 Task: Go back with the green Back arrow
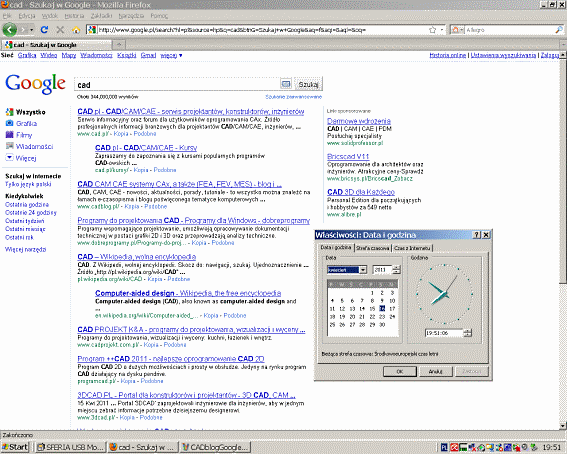(10, 30)
